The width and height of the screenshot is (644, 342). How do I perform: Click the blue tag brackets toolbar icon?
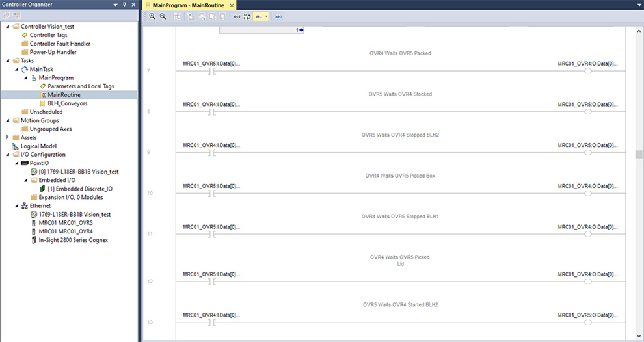[x=278, y=16]
